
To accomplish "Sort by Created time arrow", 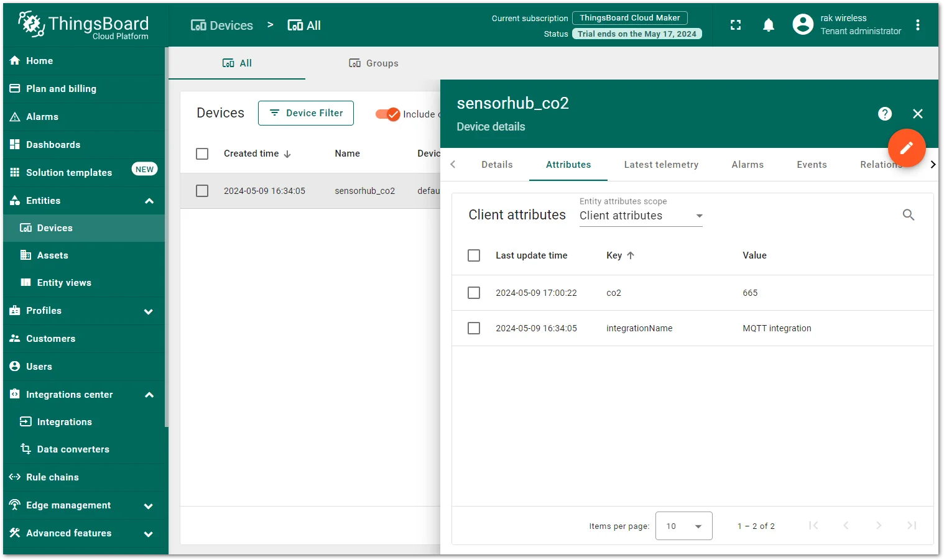I will [287, 154].
